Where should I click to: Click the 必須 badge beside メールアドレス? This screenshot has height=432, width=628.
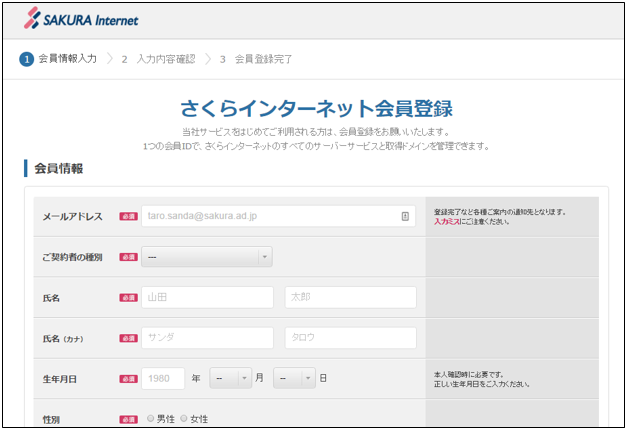tap(129, 217)
